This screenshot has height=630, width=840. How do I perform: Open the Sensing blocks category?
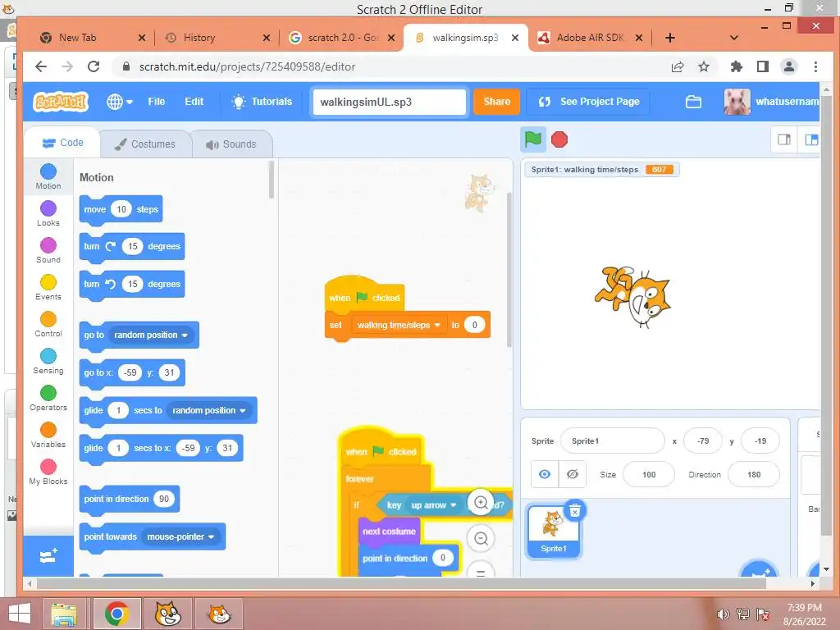pyautogui.click(x=48, y=362)
